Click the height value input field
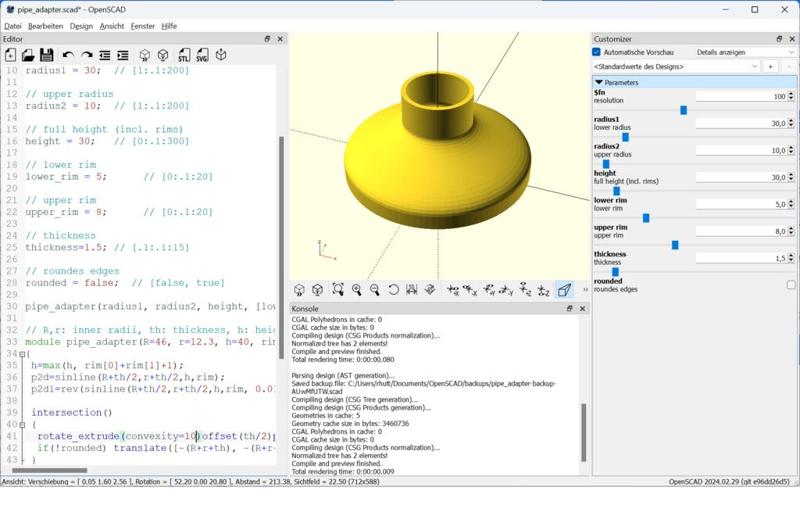This screenshot has height=512, width=800. pos(741,177)
